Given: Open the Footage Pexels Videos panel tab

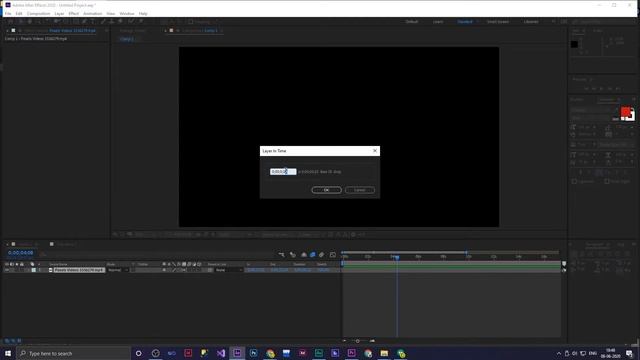Looking at the screenshot, I should click(x=72, y=31).
